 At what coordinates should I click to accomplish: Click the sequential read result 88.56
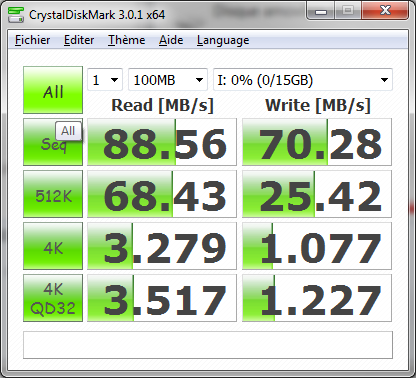[x=162, y=142]
